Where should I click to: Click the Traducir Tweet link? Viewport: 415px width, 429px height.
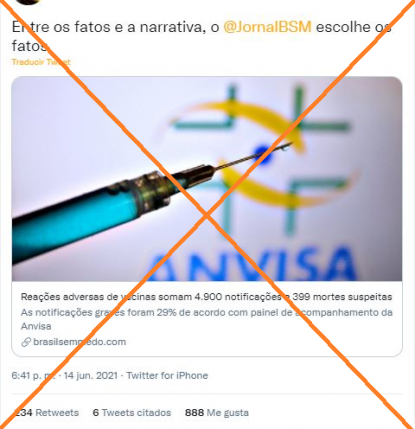pos(41,62)
